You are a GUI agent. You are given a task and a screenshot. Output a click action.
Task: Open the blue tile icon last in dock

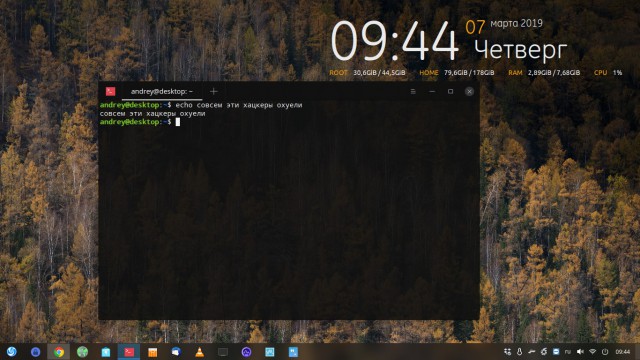pos(293,352)
